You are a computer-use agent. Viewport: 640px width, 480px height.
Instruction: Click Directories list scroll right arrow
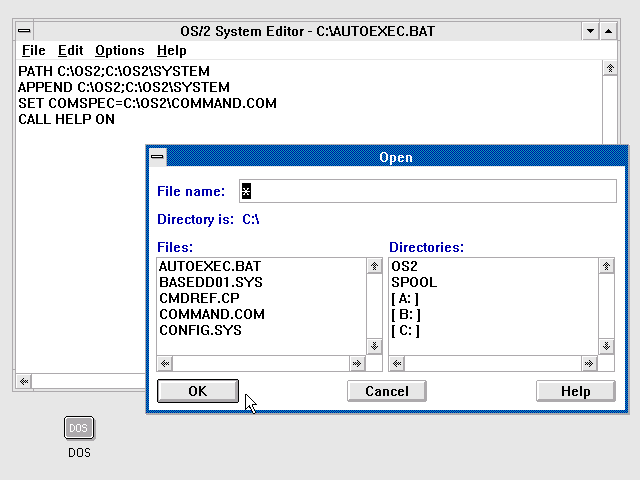pos(589,363)
